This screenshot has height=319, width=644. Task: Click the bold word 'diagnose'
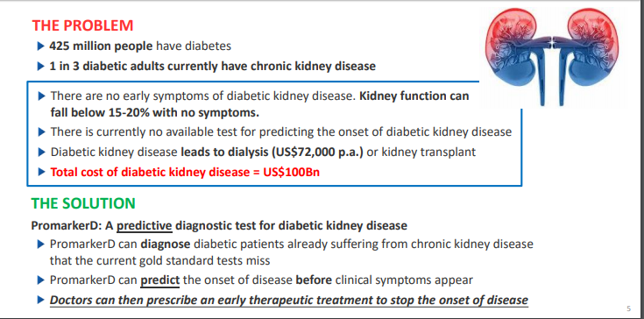[x=166, y=245]
